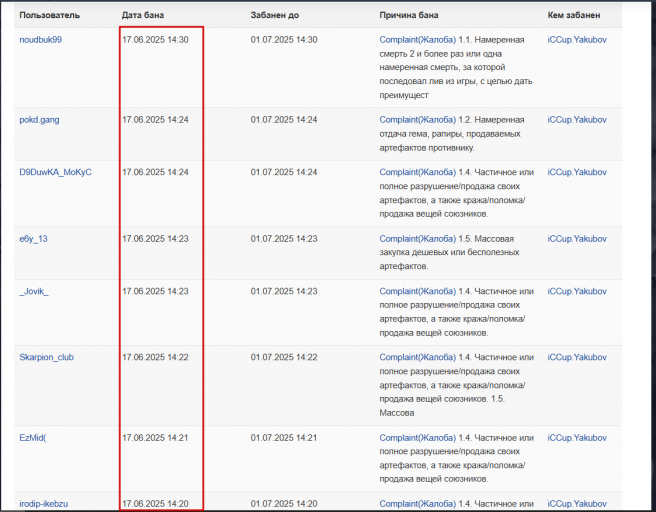
Task: Click the Забанен до column header
Action: click(275, 15)
